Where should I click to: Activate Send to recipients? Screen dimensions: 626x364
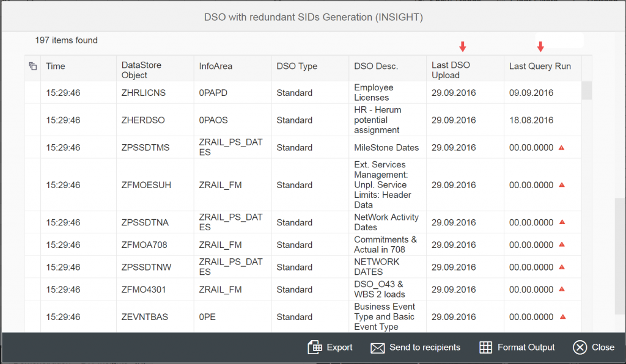416,347
